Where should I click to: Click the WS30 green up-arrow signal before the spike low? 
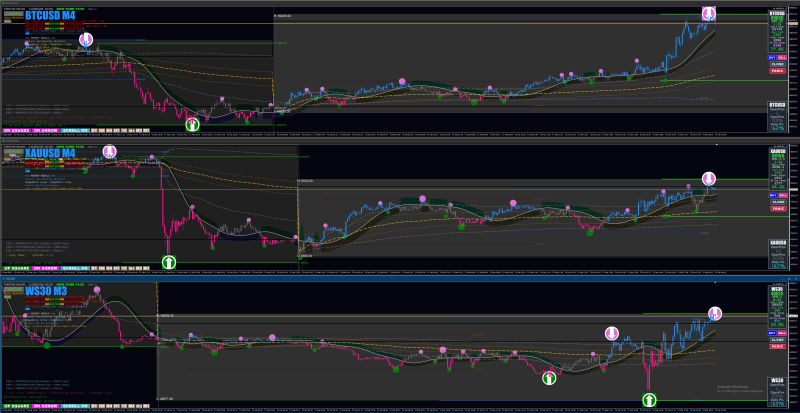[x=549, y=378]
